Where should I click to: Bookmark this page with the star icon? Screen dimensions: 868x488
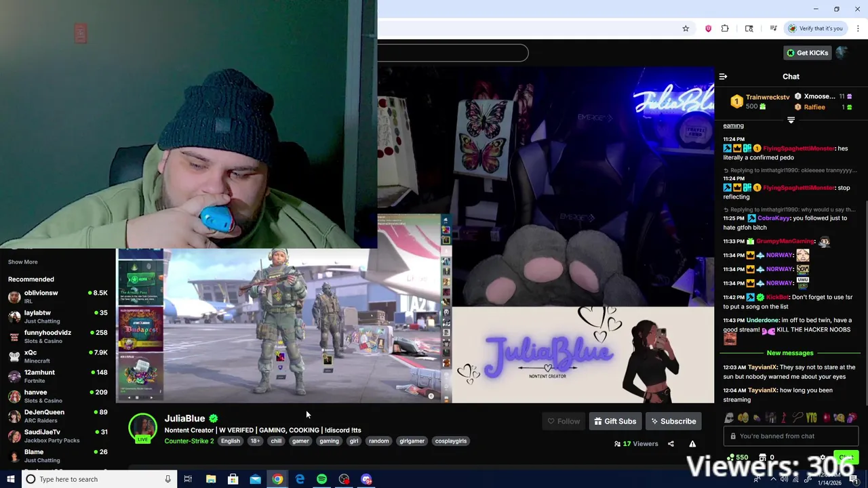click(686, 28)
